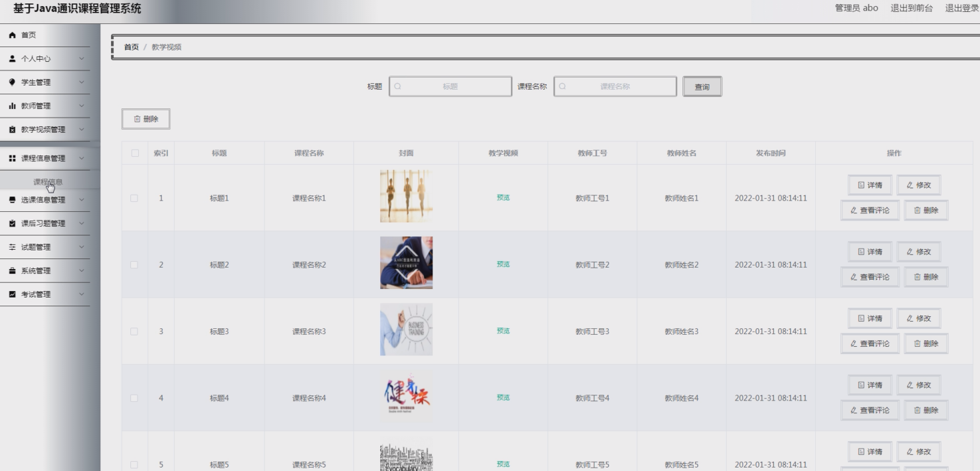Click the 标题 search input field
Viewport: 980px width, 471px height.
450,86
